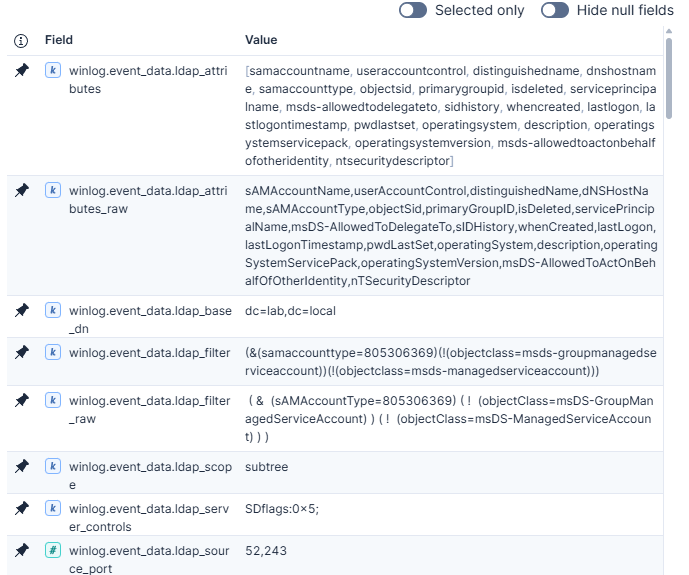This screenshot has width=689, height=575.
Task: Click keyword type icon for ldap_attributes
Action: tap(53, 70)
